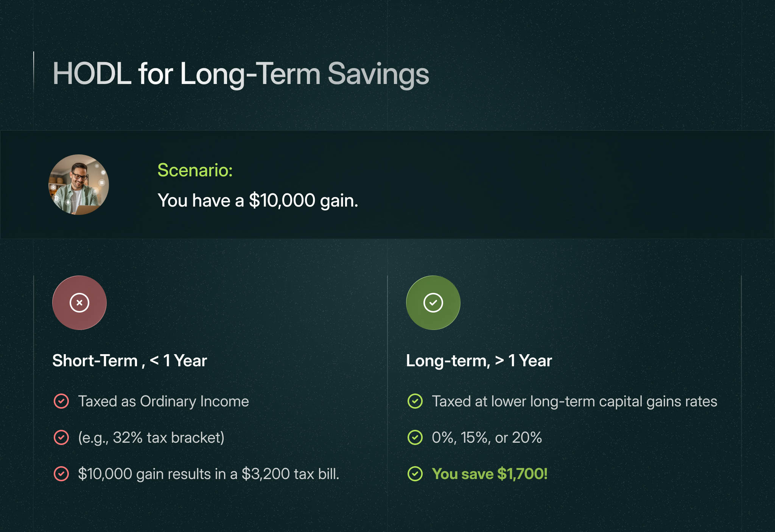The height and width of the screenshot is (532, 775).
Task: Click check icon beside 32% tax bracket
Action: 61,437
